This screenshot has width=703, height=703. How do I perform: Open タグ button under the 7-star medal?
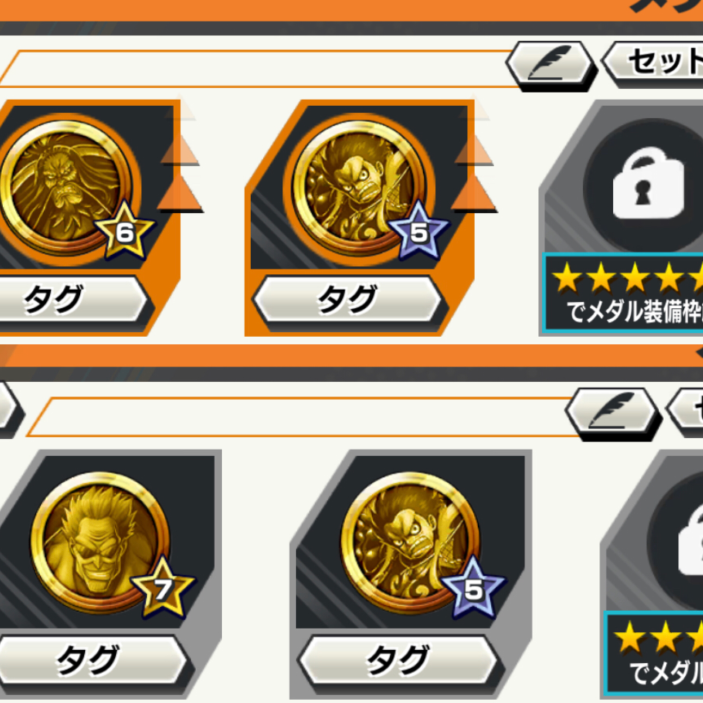coord(90,659)
